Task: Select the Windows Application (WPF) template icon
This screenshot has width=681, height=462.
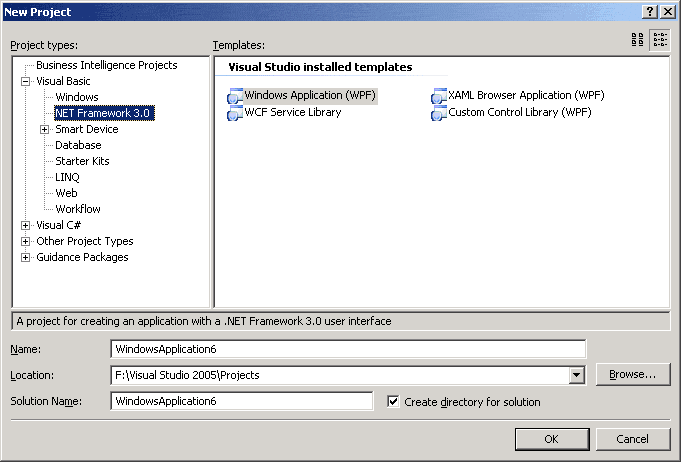Action: [236, 96]
